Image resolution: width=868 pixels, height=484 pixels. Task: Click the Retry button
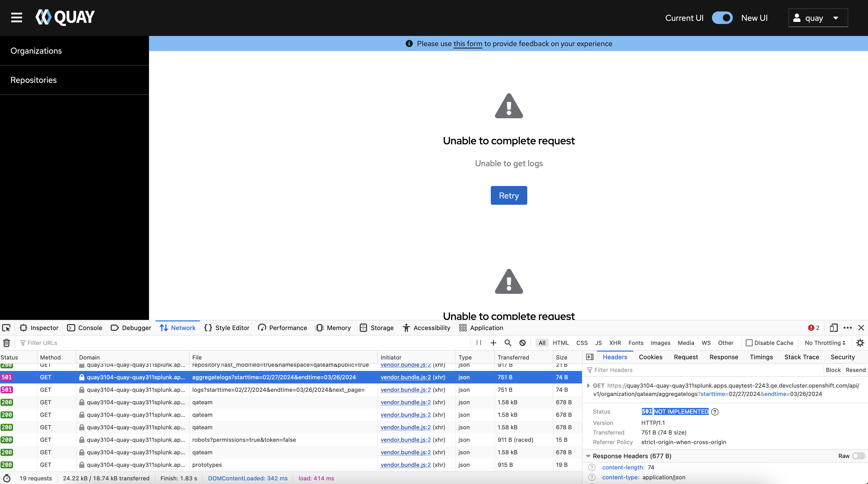click(509, 195)
